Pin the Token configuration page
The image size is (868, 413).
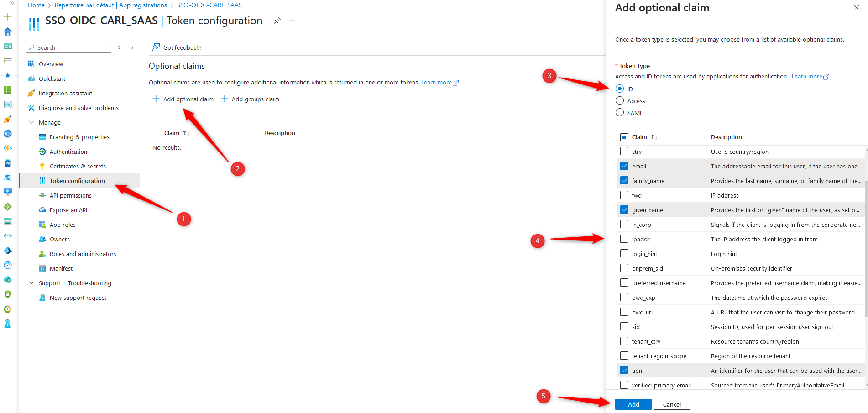277,21
